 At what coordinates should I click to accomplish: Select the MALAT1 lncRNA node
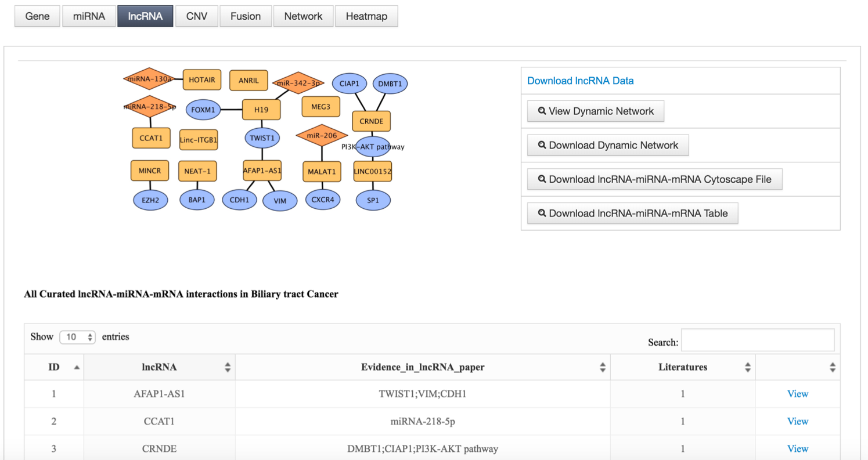click(x=321, y=172)
